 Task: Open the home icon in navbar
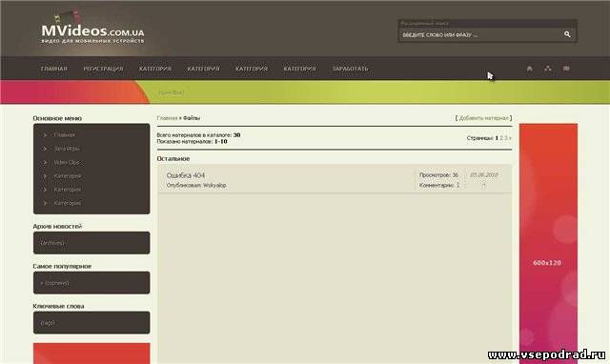tap(530, 69)
